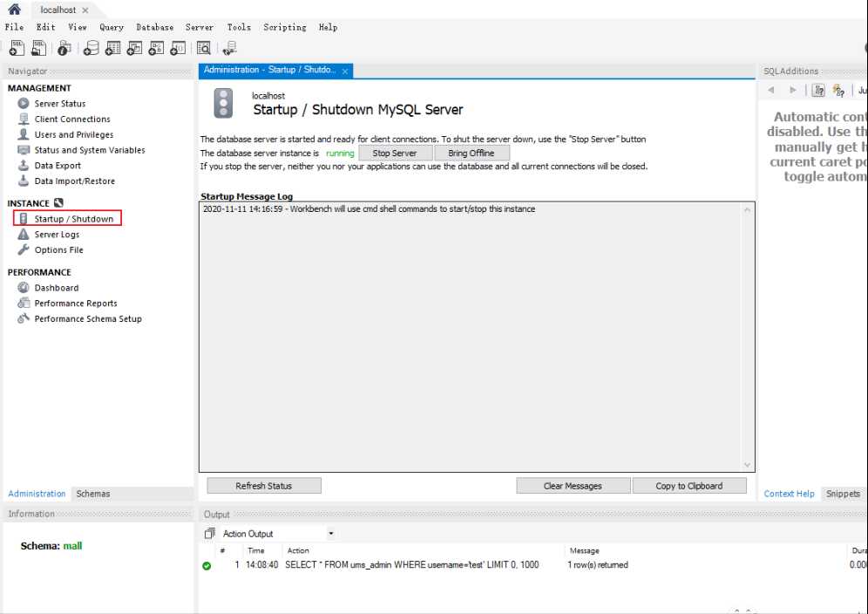
Task: Close the localhost connection tab
Action: [x=85, y=10]
